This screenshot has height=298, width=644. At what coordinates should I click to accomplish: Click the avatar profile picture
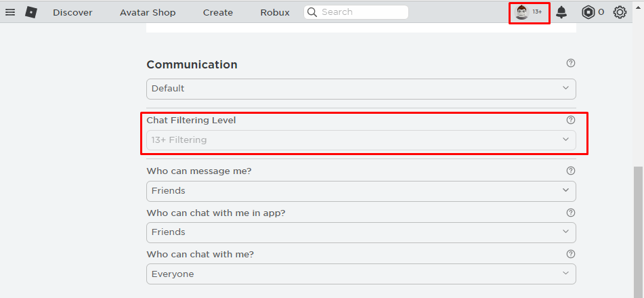click(x=521, y=12)
